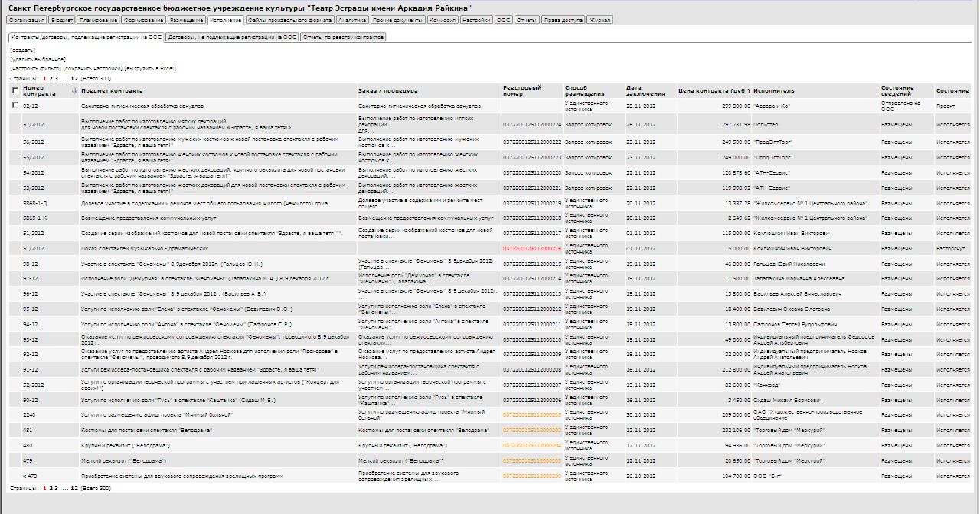The height and width of the screenshot is (514, 980).
Task: Click the [удалить выбранное] link
Action: tap(38, 59)
